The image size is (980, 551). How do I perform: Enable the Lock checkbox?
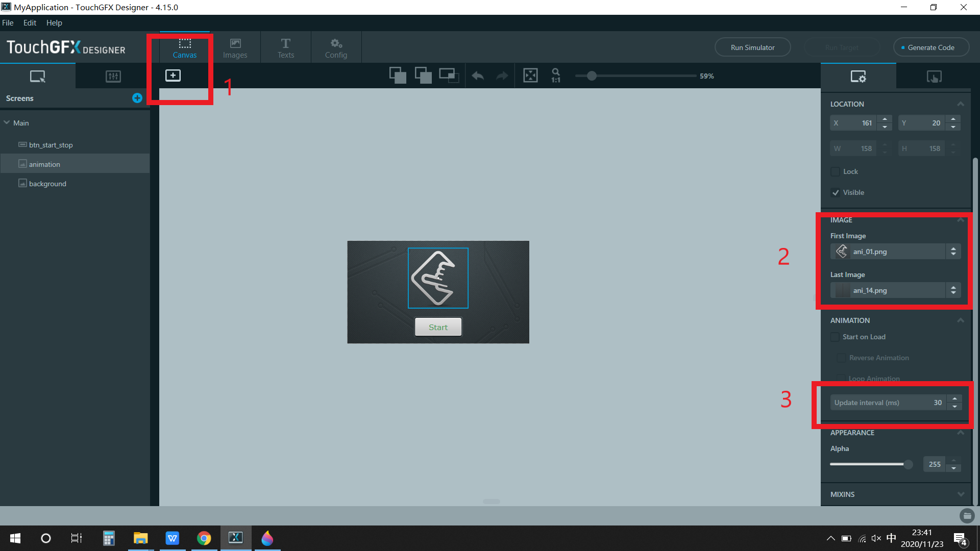(x=836, y=171)
